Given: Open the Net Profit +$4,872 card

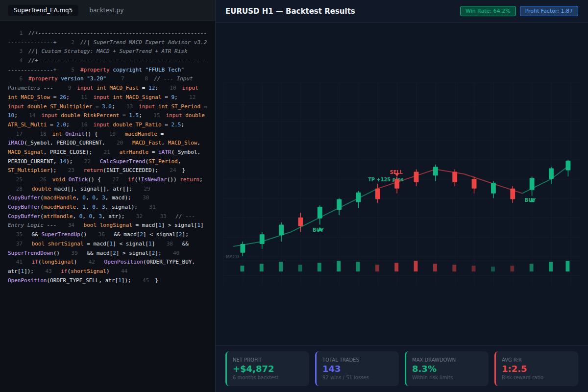Looking at the screenshot, I should 267,368.
